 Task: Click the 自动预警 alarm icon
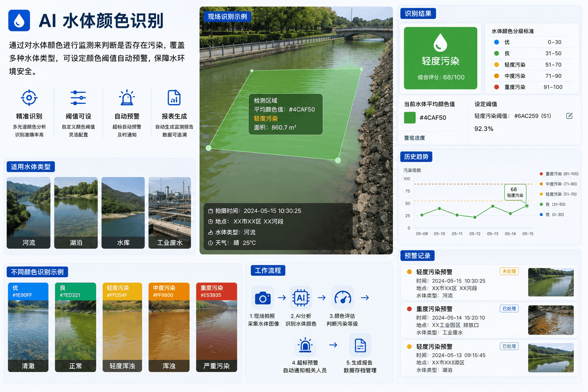[x=127, y=98]
